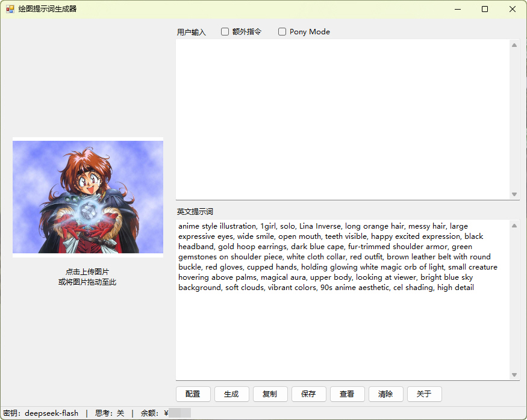Viewport: 527px width, 420px height.
Task: Minimize the window
Action: [458, 9]
